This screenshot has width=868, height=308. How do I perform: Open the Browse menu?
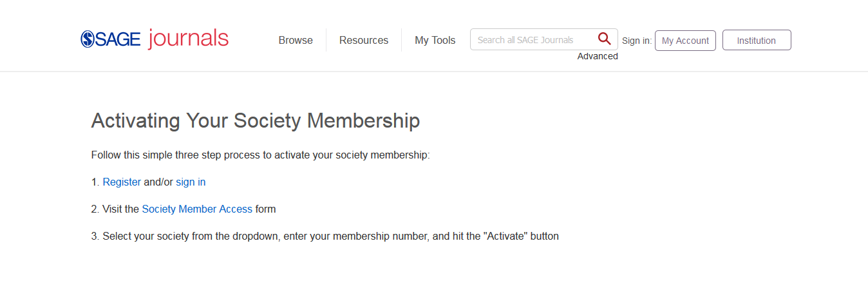pos(296,40)
